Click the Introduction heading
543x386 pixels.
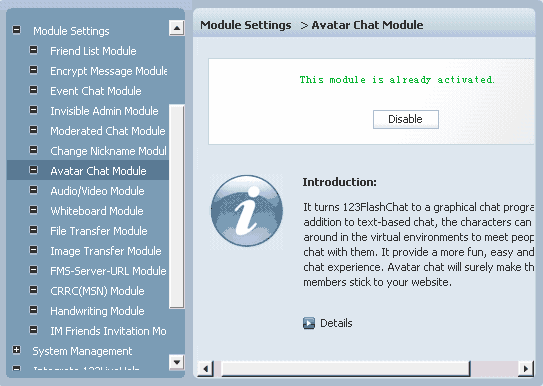pyautogui.click(x=339, y=182)
